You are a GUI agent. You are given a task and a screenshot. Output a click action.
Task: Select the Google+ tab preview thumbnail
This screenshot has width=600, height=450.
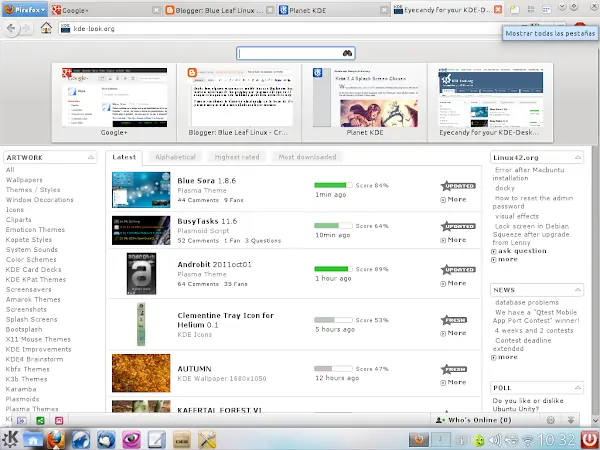(114, 103)
